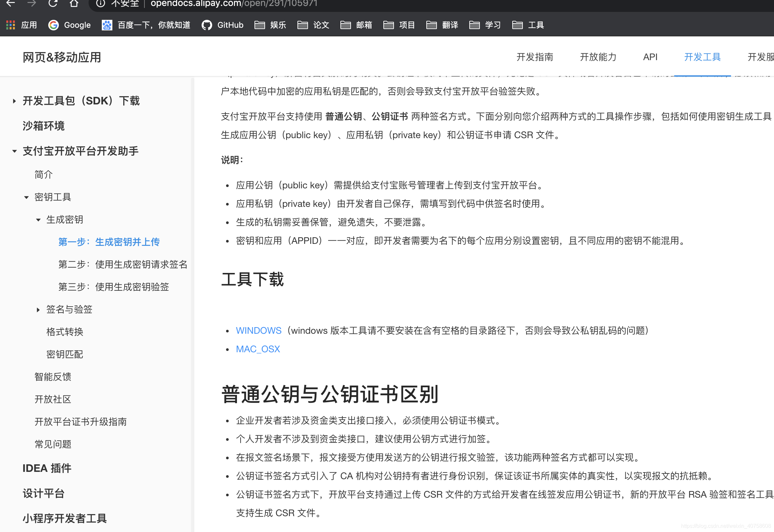Viewport: 774px width, 532px height.
Task: Collapse the 生成密钥 arrow
Action: pyautogui.click(x=38, y=220)
